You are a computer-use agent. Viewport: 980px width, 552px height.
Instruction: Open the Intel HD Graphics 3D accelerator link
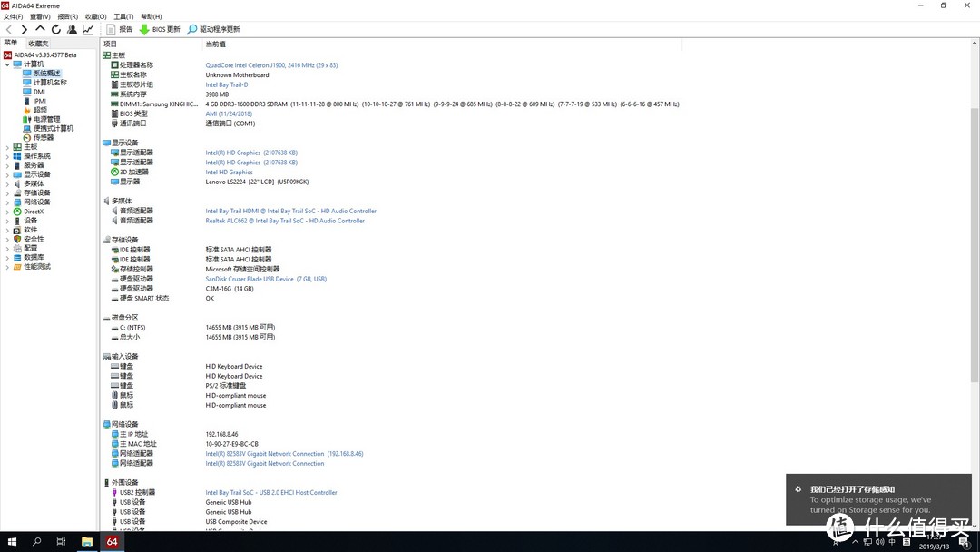230,172
